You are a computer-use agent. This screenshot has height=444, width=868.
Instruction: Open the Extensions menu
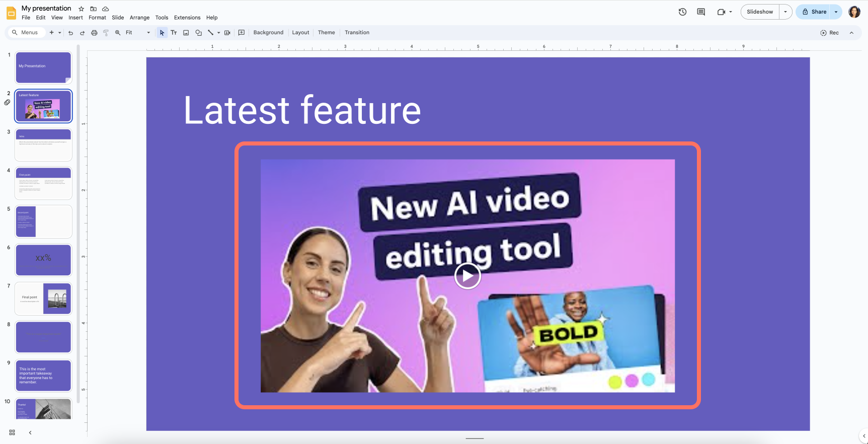coord(187,18)
